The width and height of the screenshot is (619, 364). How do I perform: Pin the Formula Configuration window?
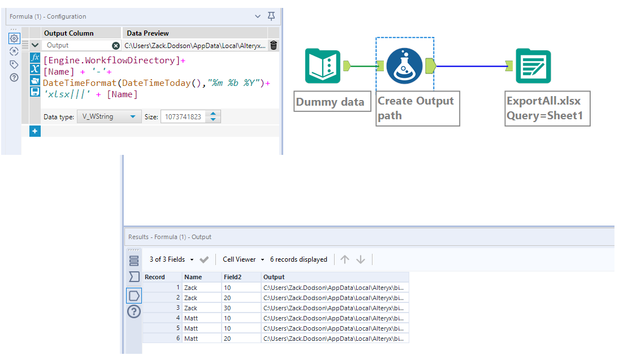tap(271, 16)
